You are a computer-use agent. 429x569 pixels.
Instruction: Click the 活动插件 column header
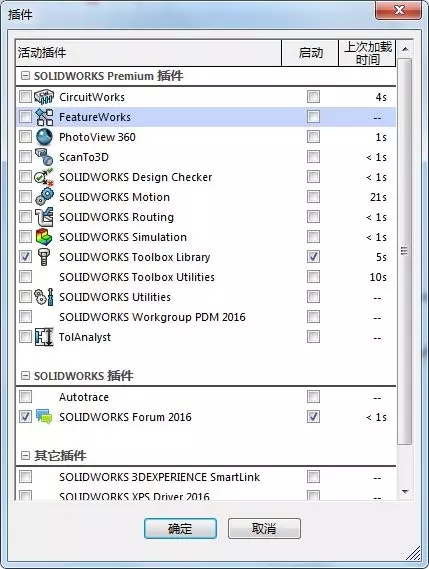tap(149, 53)
